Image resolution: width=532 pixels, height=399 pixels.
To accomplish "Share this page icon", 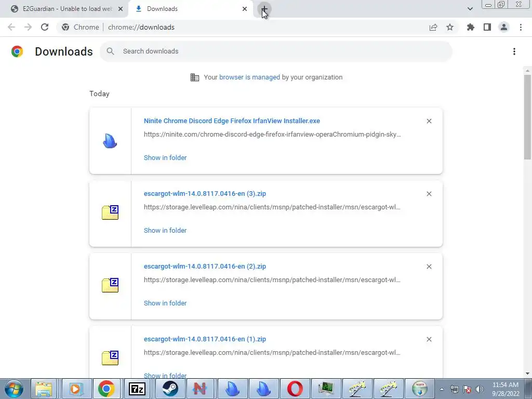I will coord(433,27).
